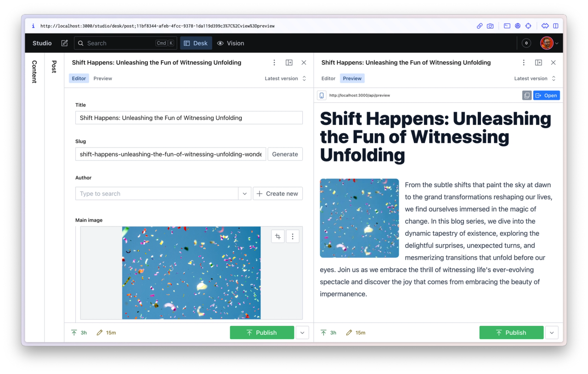This screenshot has width=588, height=374.
Task: Switch to the Desk tool tab
Action: tap(196, 43)
